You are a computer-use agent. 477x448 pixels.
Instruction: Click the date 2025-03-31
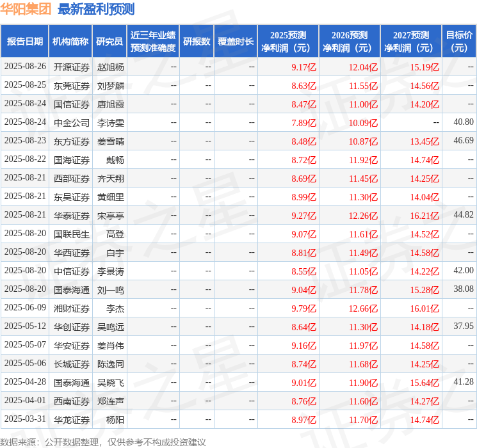click(25, 419)
